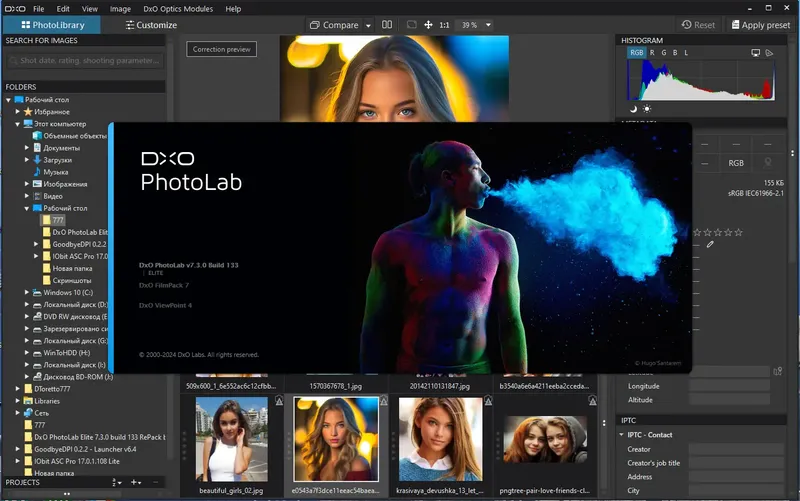Show luminance L channel in histogram
This screenshot has height=501, width=800.
[686, 53]
